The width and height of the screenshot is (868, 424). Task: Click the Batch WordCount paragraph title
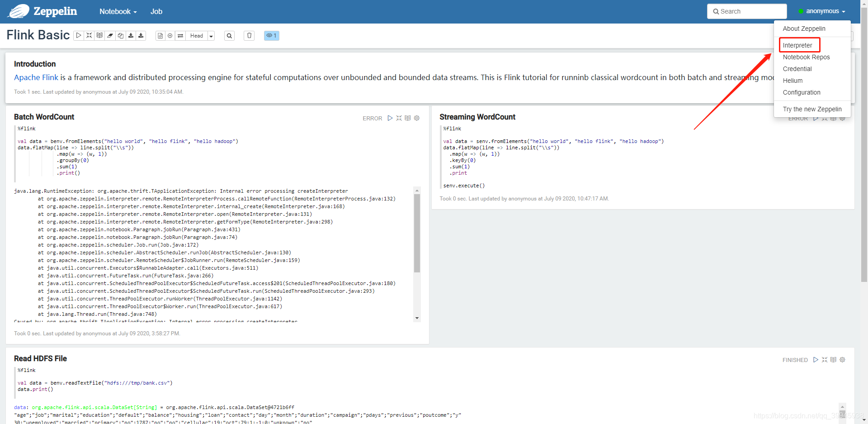44,117
